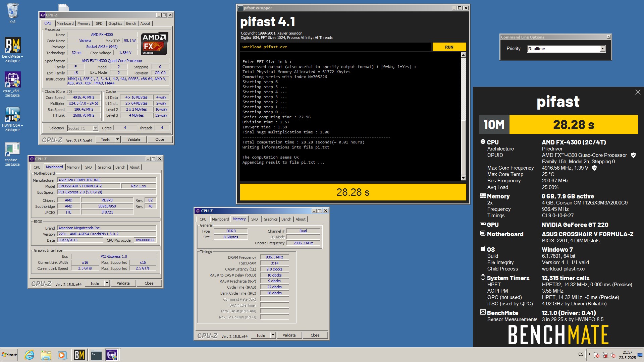The width and height of the screenshot is (644, 362).
Task: Select Mainboard tab in top CPU-Z window
Action: pyautogui.click(x=65, y=23)
